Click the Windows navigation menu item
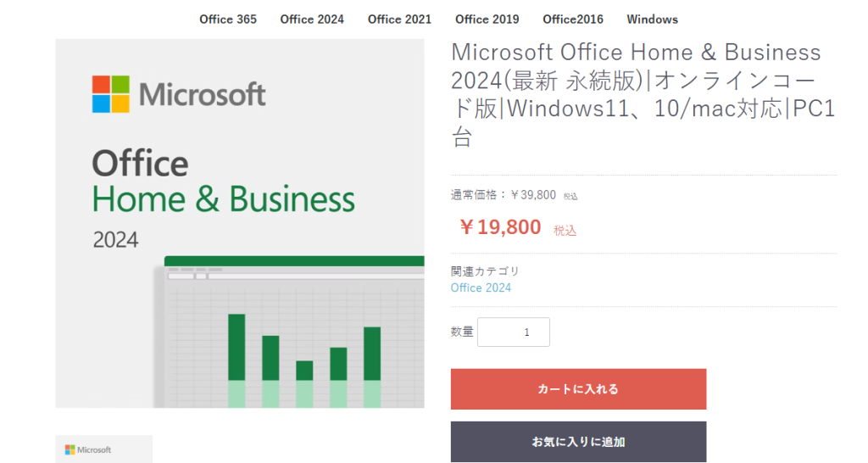This screenshot has height=463, width=868. tap(653, 19)
